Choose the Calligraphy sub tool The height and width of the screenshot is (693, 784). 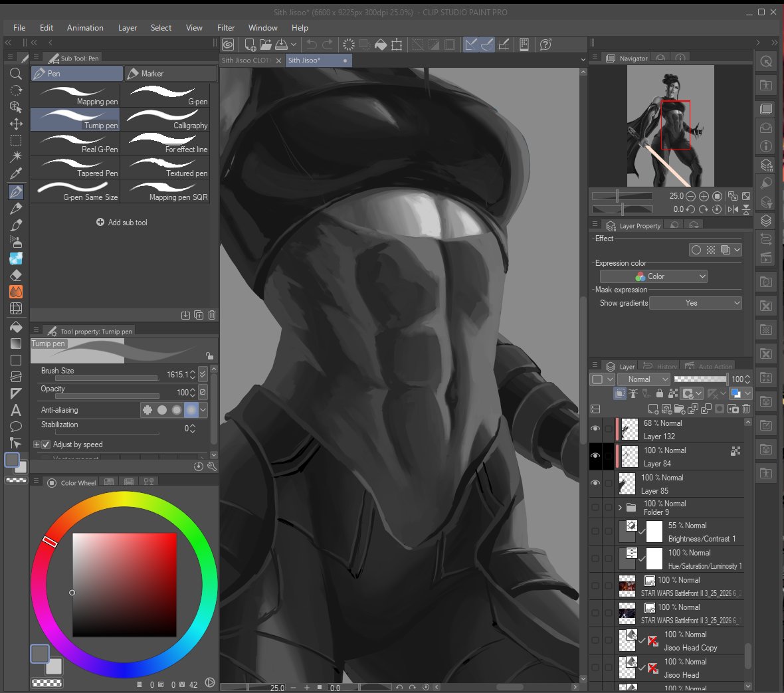tap(165, 120)
